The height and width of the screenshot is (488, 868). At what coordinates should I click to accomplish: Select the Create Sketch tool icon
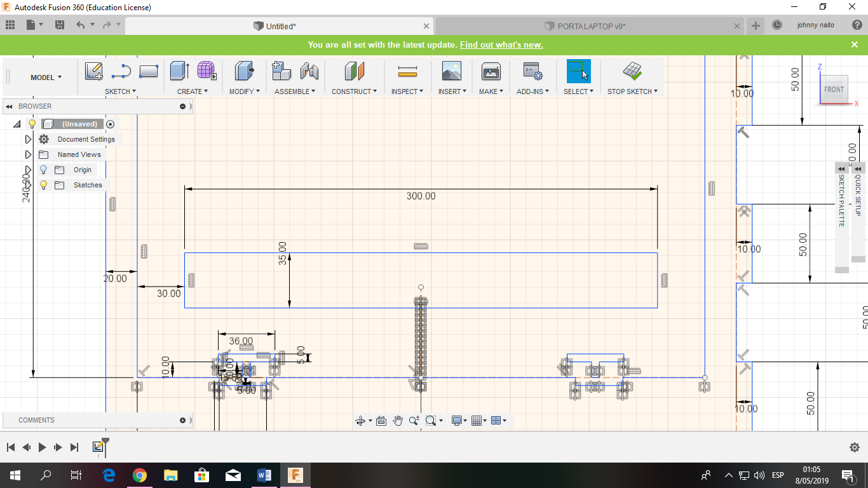tap(94, 71)
